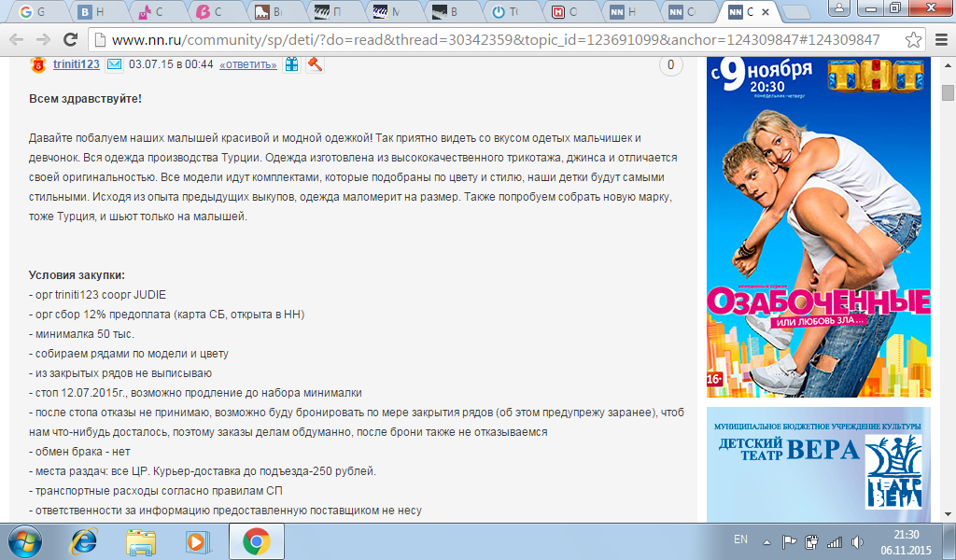Viewport: 956px width, 560px height.
Task: Click the «ответить» reply link
Action: 248,64
